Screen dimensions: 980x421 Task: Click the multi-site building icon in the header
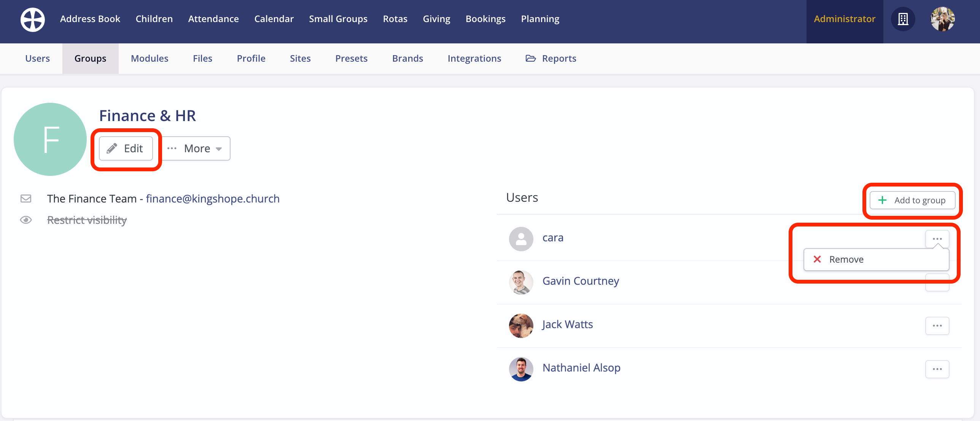(903, 19)
